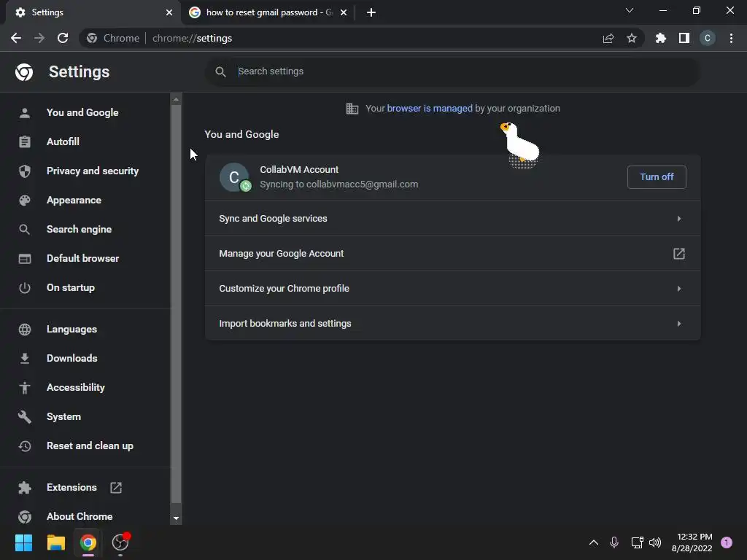
Task: Open the notification badge in taskbar
Action: click(727, 542)
